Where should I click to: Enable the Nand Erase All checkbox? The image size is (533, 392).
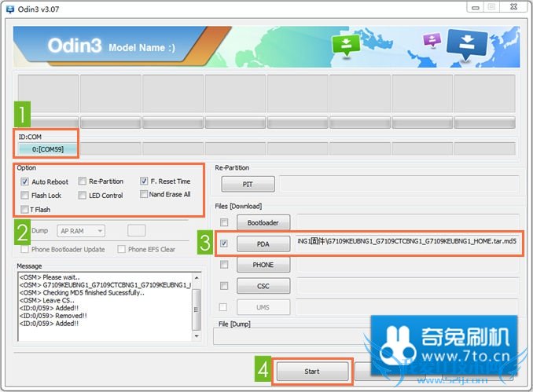pos(144,194)
